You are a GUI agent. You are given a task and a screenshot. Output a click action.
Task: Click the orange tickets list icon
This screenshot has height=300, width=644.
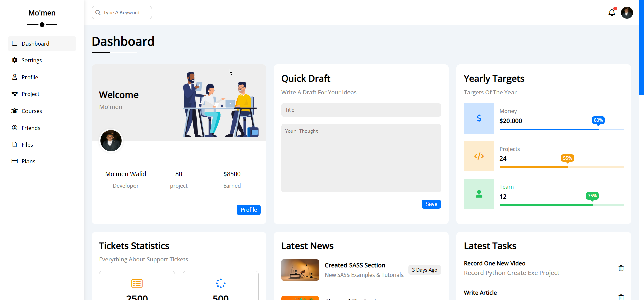(x=137, y=283)
